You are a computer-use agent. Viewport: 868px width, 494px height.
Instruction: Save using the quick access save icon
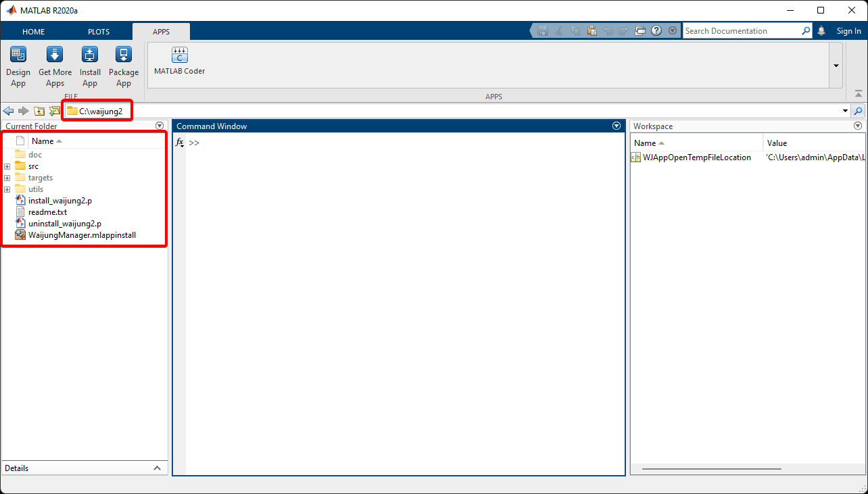coord(542,30)
